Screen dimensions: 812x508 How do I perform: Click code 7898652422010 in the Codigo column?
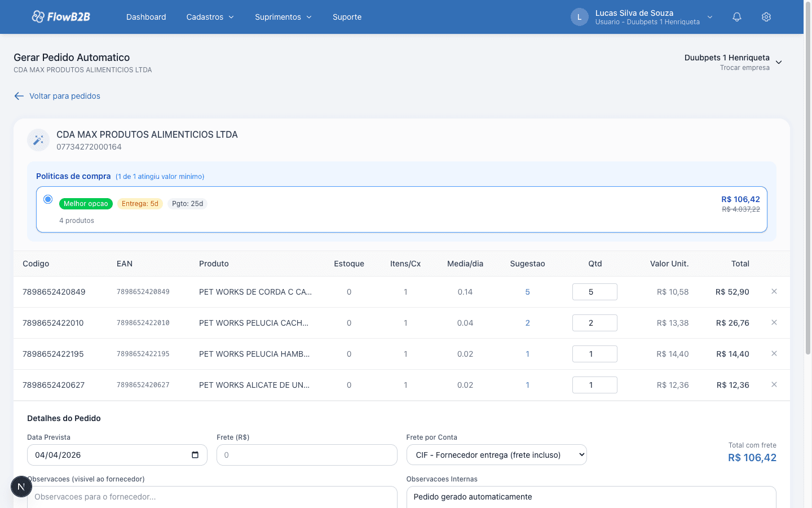coord(53,323)
